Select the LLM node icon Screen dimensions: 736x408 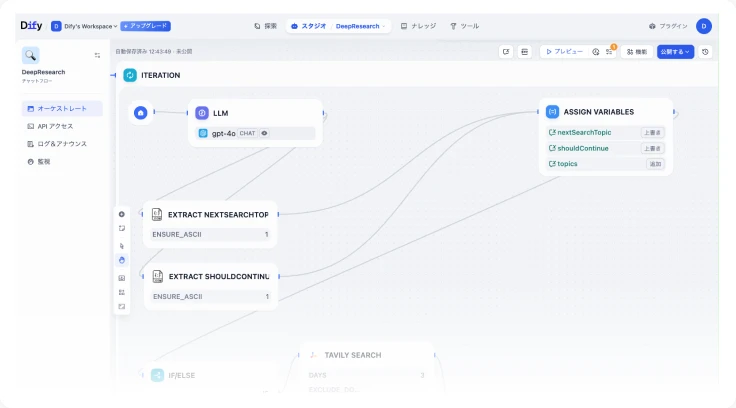202,113
